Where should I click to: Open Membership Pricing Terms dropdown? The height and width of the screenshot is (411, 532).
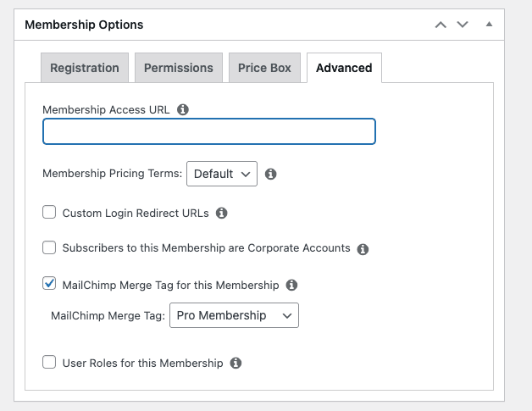[x=221, y=174]
